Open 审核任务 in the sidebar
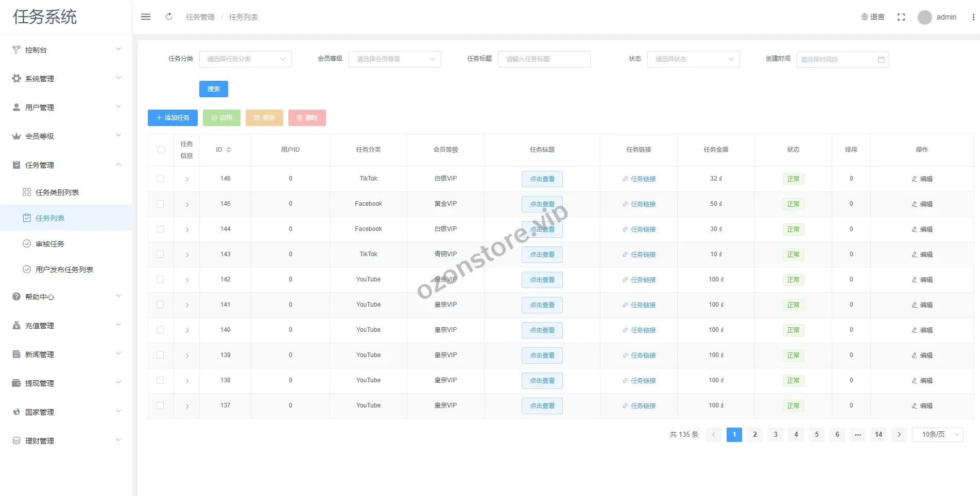This screenshot has height=496, width=980. (x=50, y=244)
